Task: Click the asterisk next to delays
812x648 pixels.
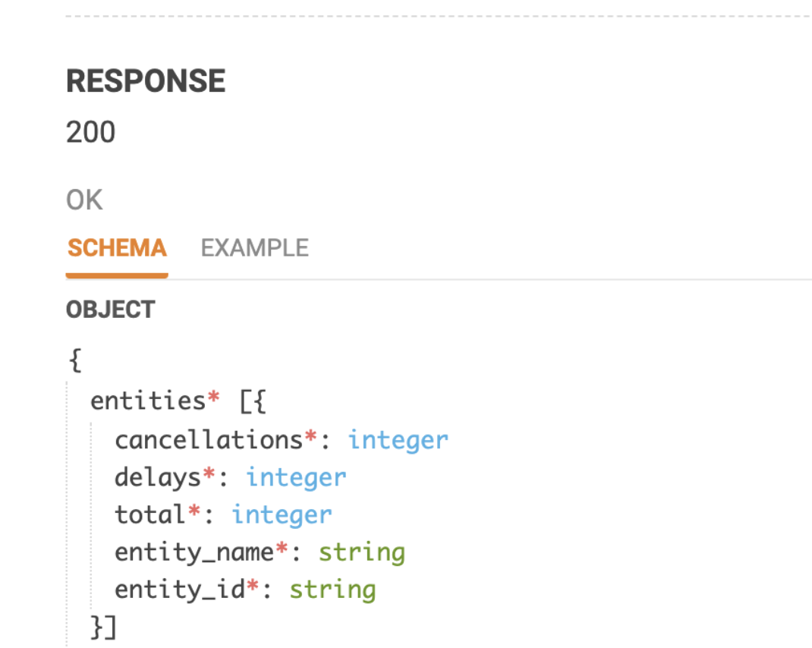Action: [209, 473]
